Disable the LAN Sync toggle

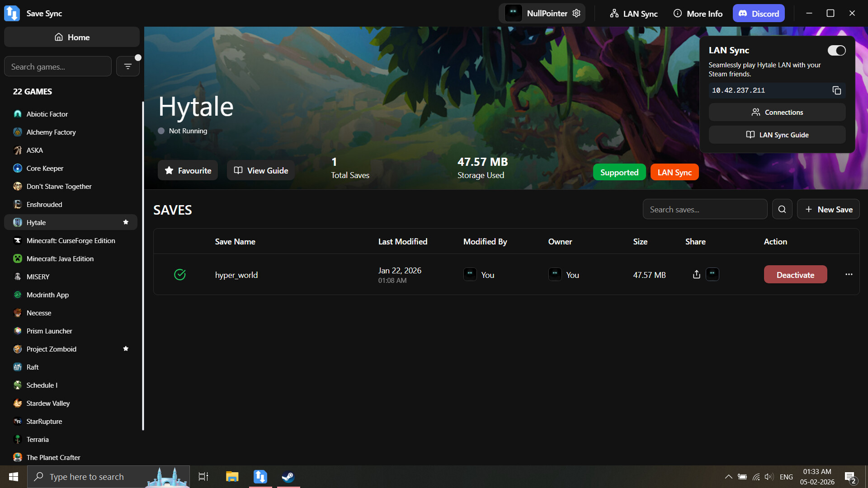click(836, 50)
